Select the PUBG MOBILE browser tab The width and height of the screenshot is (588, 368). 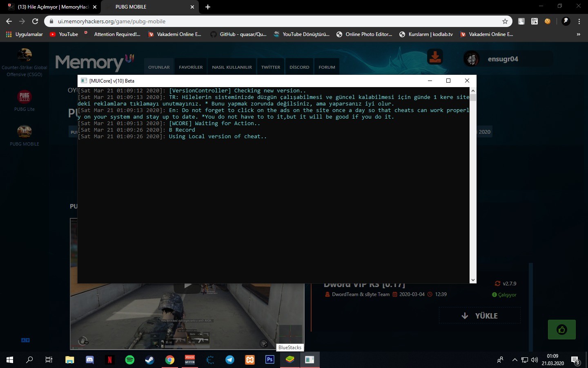149,7
